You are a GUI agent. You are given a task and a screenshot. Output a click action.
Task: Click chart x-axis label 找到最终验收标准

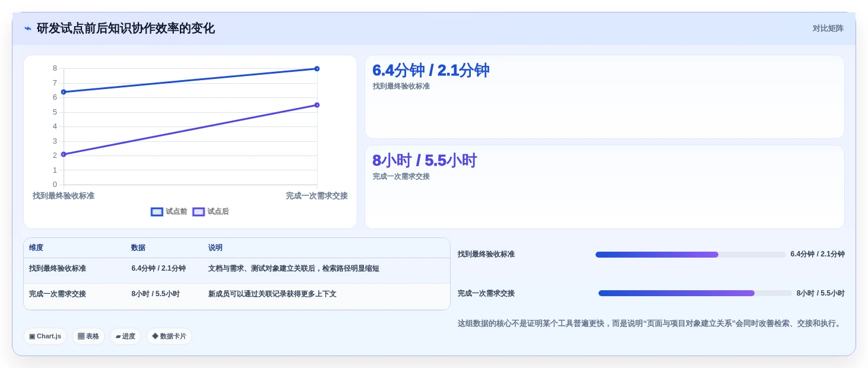click(x=64, y=196)
